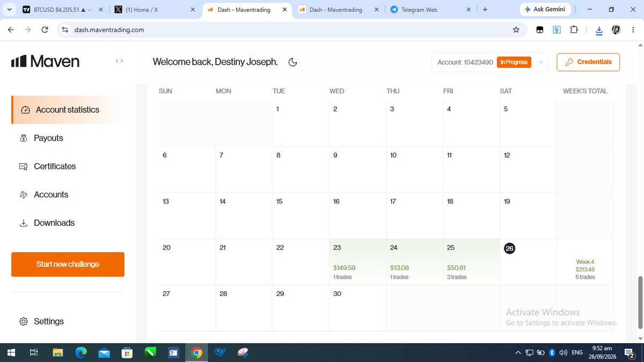Go to Payouts in the sidebar

click(x=48, y=138)
